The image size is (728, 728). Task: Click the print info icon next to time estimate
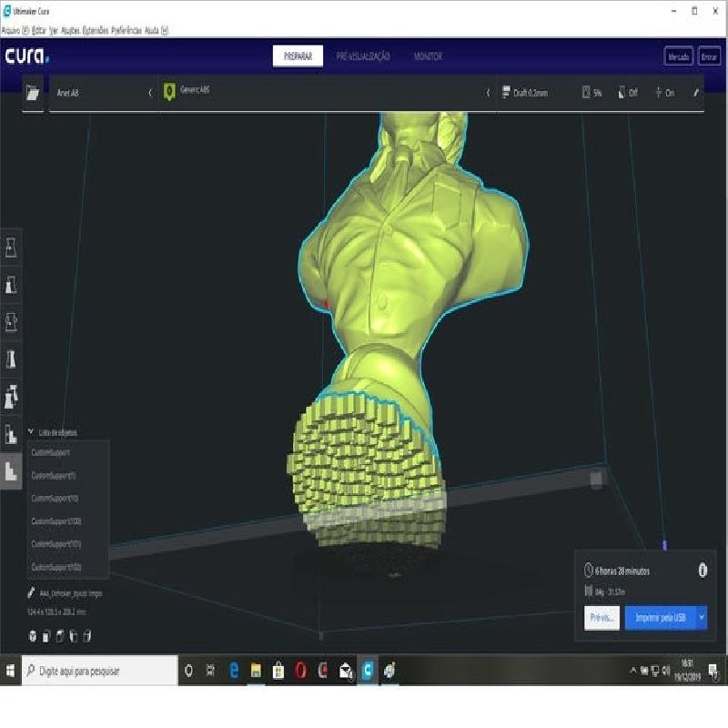click(x=703, y=571)
